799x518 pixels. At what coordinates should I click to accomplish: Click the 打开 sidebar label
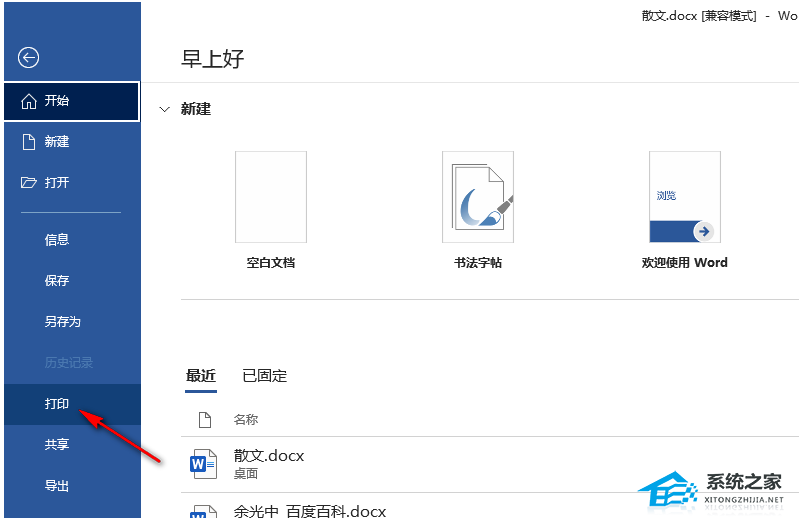(x=57, y=182)
